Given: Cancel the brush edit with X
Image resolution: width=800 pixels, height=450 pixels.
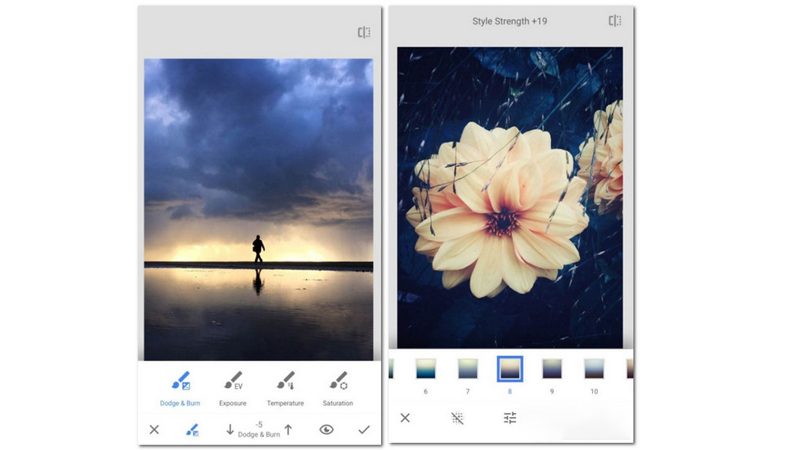Looking at the screenshot, I should [154, 430].
